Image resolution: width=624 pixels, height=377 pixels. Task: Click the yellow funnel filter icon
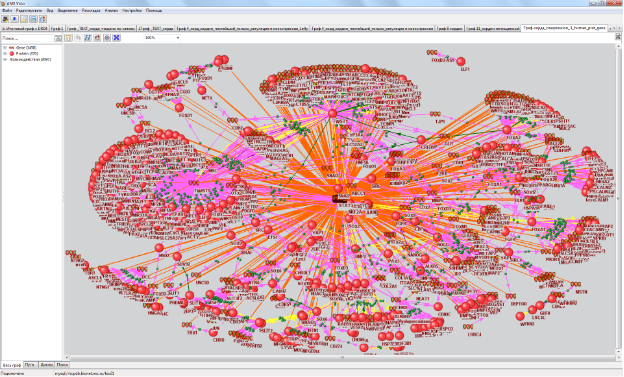[x=68, y=38]
